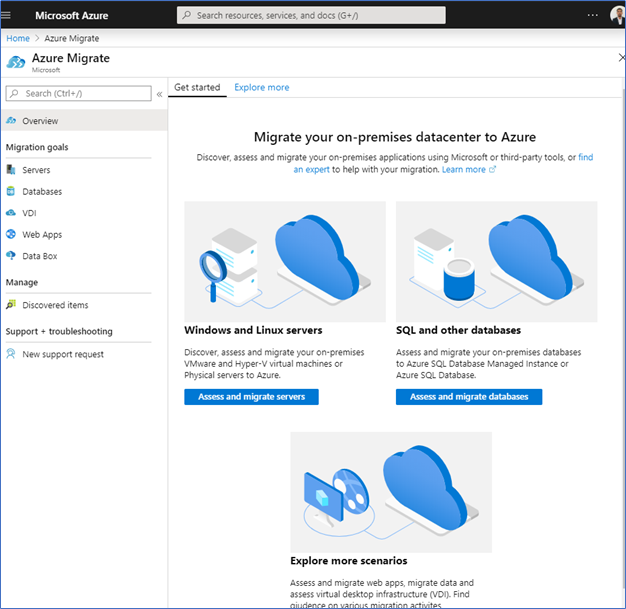The image size is (626, 609).
Task: Click 'SQL and other databases' heading
Action: (458, 330)
